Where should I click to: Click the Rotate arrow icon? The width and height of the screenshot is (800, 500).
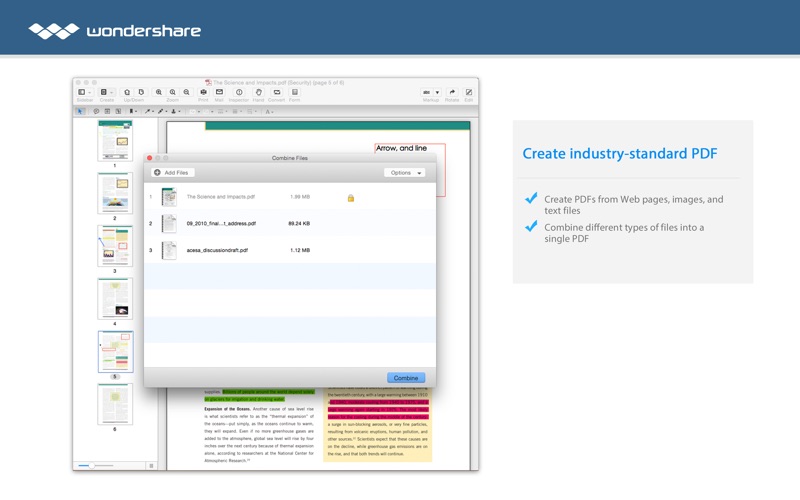452,92
